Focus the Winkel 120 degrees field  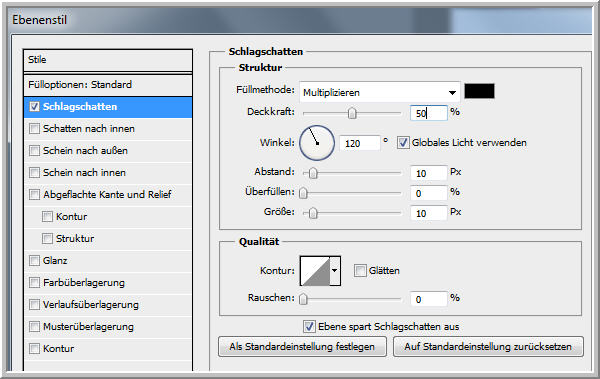359,143
